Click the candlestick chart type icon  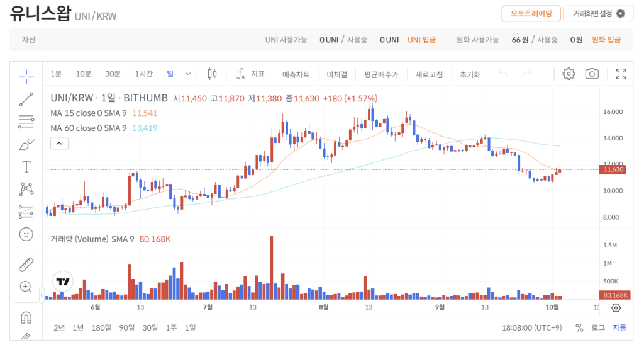(212, 74)
